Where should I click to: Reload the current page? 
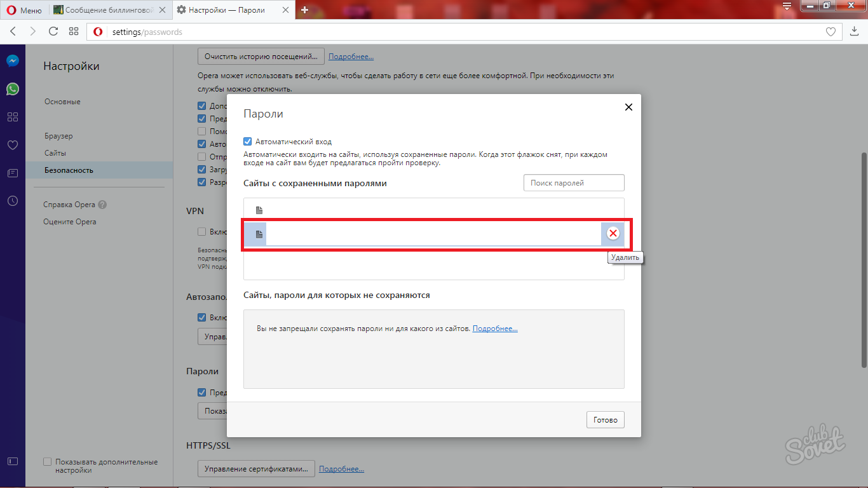pyautogui.click(x=53, y=32)
